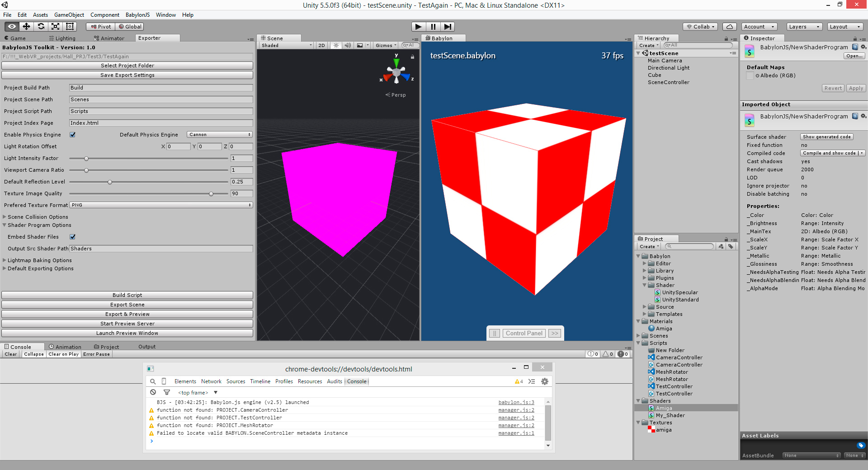Screen dimensions: 868x470
Task: Open the Layout dropdown
Action: click(845, 27)
